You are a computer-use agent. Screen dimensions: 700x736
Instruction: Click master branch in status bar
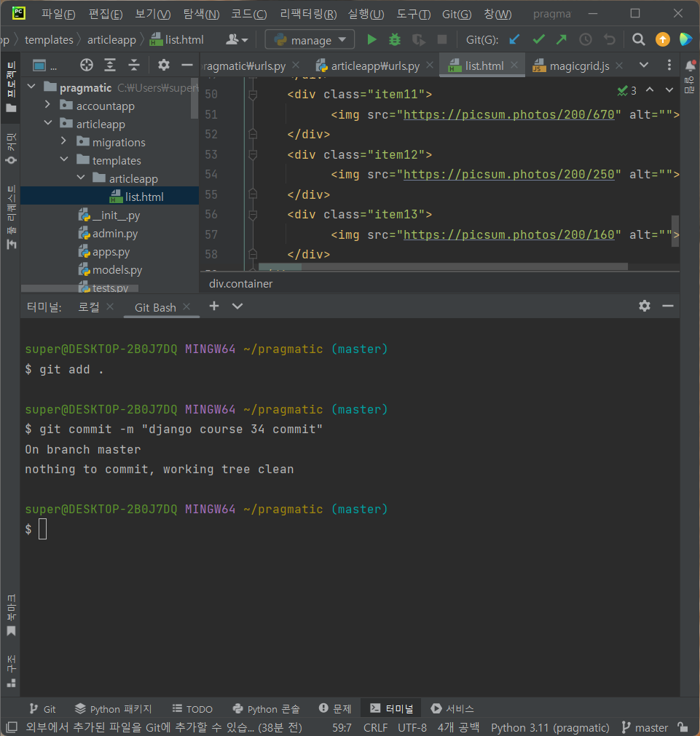(644, 727)
